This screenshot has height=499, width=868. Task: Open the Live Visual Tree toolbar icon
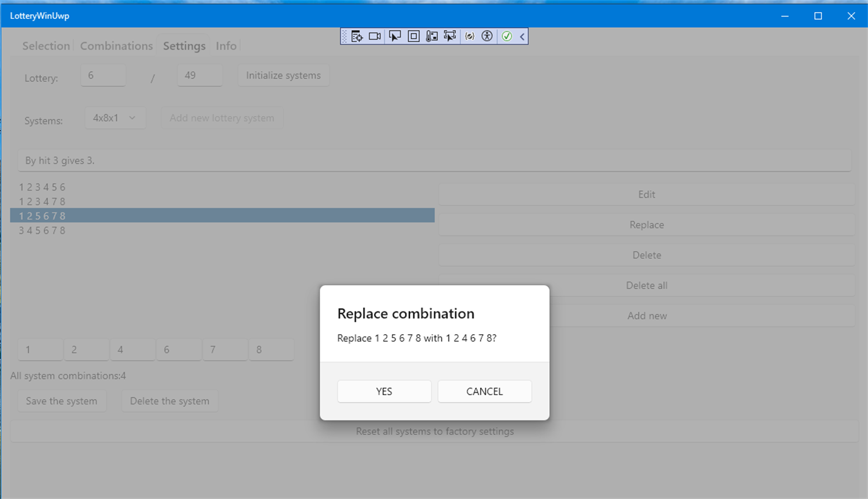(356, 36)
